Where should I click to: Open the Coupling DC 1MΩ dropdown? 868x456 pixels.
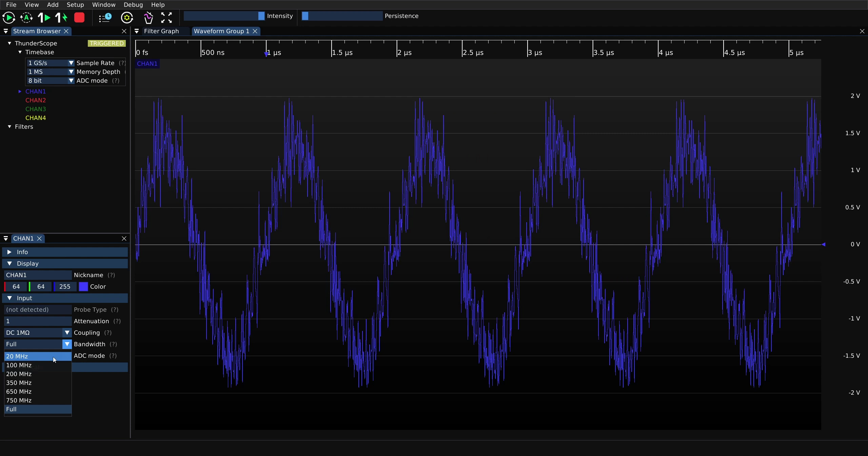tap(38, 333)
